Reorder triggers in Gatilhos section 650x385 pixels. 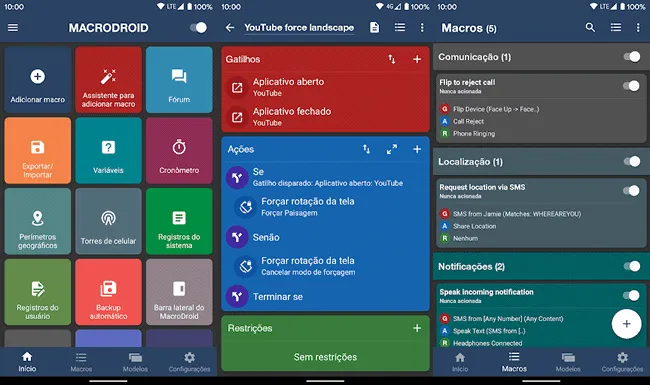(x=392, y=59)
